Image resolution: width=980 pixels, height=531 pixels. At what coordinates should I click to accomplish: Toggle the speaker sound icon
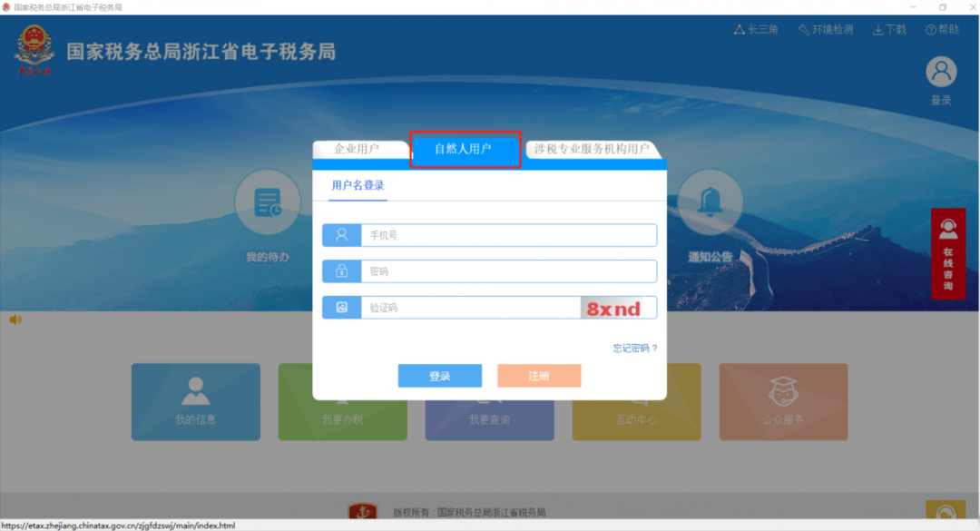pos(15,320)
